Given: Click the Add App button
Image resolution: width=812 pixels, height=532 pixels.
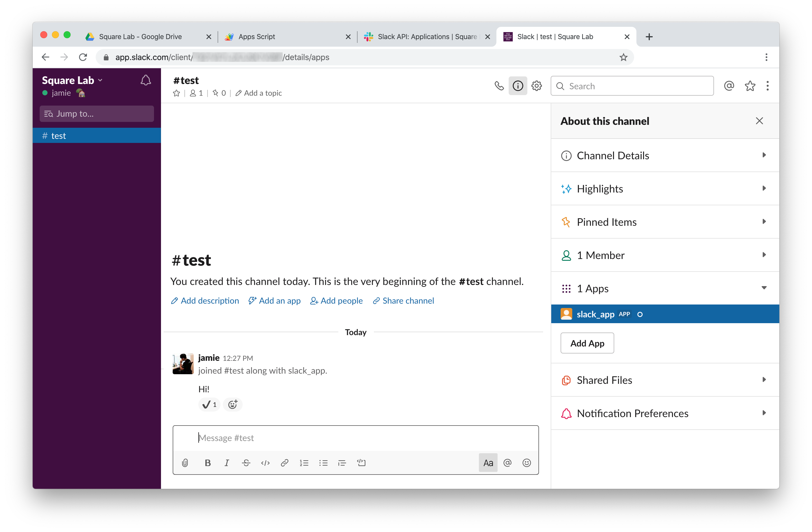Looking at the screenshot, I should (587, 343).
